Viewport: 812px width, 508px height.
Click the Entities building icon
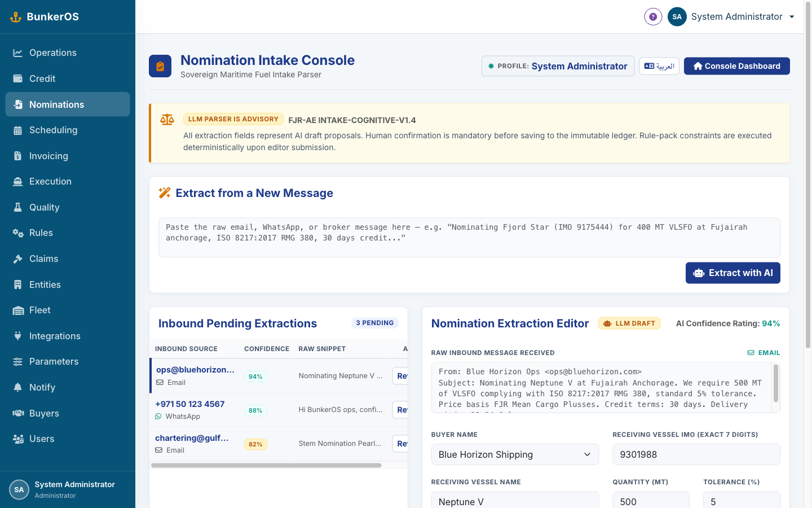pos(18,284)
